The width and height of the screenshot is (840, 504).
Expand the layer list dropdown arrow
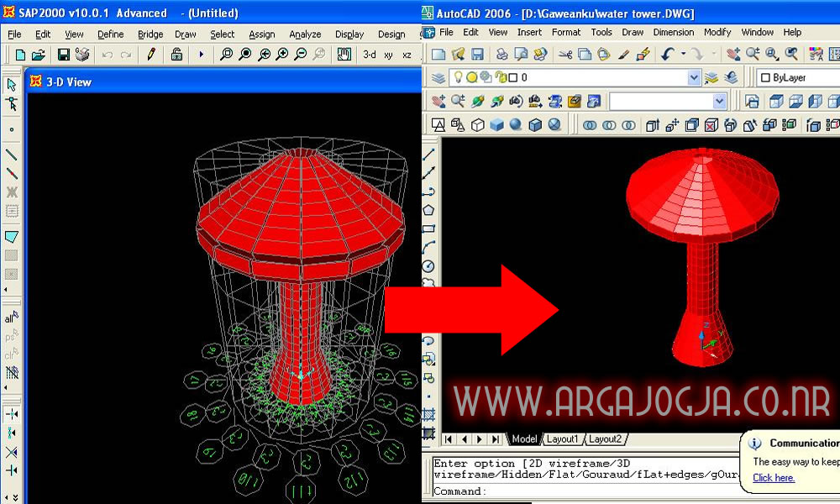point(694,77)
